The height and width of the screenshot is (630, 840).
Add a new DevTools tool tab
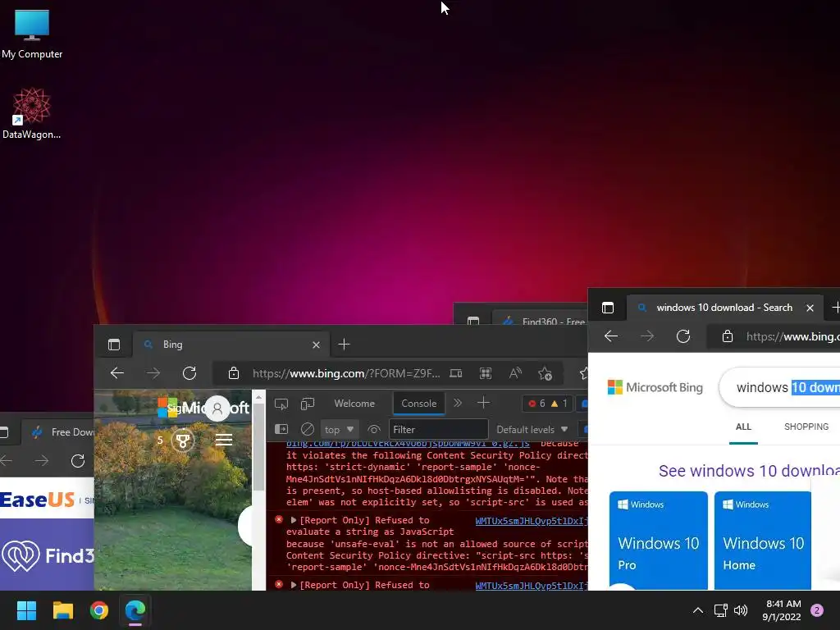click(x=483, y=403)
